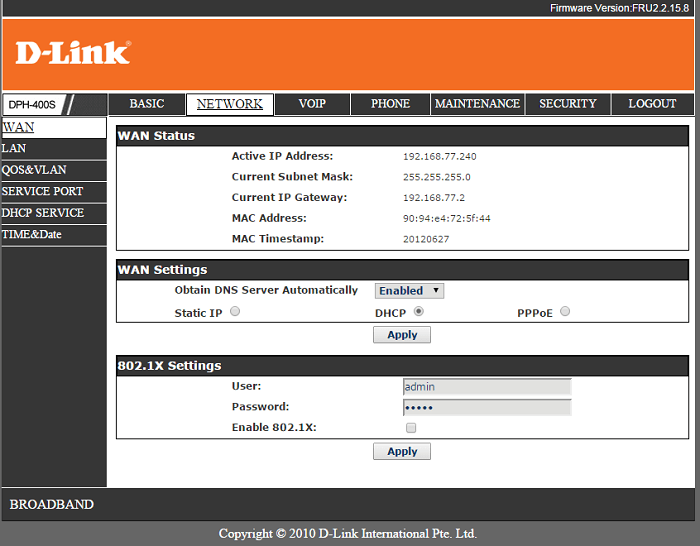
Task: Click LOGOUT in the top menu
Action: pyautogui.click(x=652, y=104)
